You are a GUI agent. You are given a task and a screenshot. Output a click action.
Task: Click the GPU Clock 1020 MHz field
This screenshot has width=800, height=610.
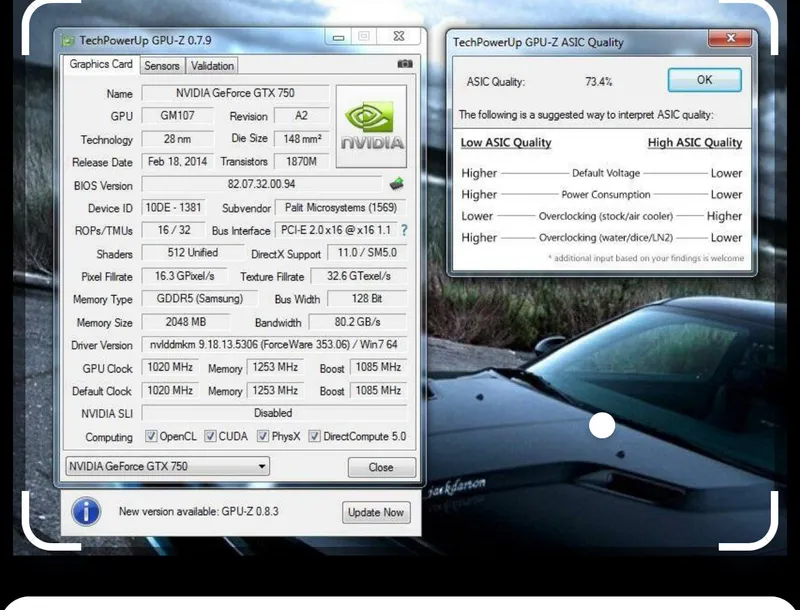[x=170, y=367]
